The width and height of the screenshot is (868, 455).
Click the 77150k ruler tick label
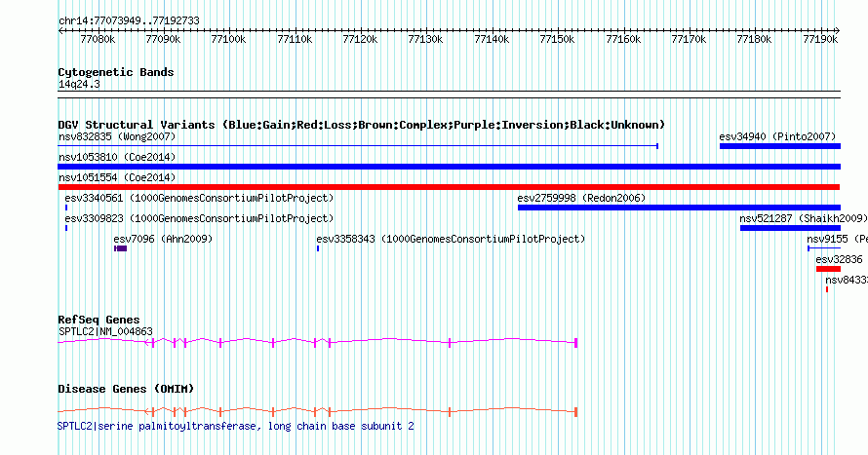tap(557, 39)
